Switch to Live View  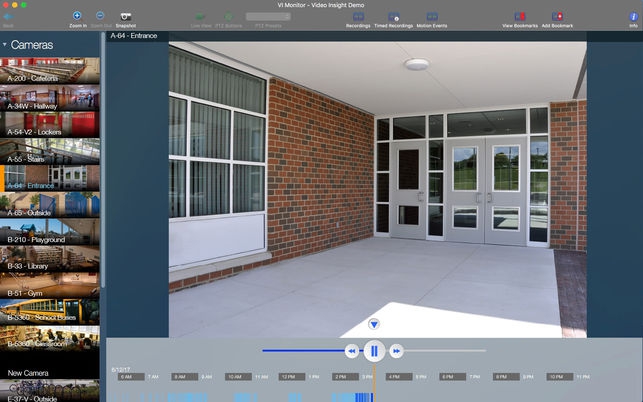[200, 17]
